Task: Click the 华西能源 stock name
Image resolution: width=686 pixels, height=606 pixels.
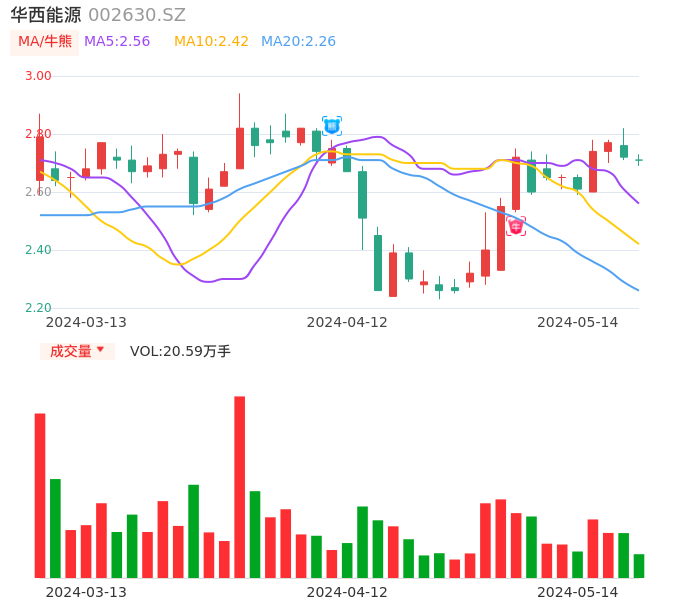Action: (46, 15)
